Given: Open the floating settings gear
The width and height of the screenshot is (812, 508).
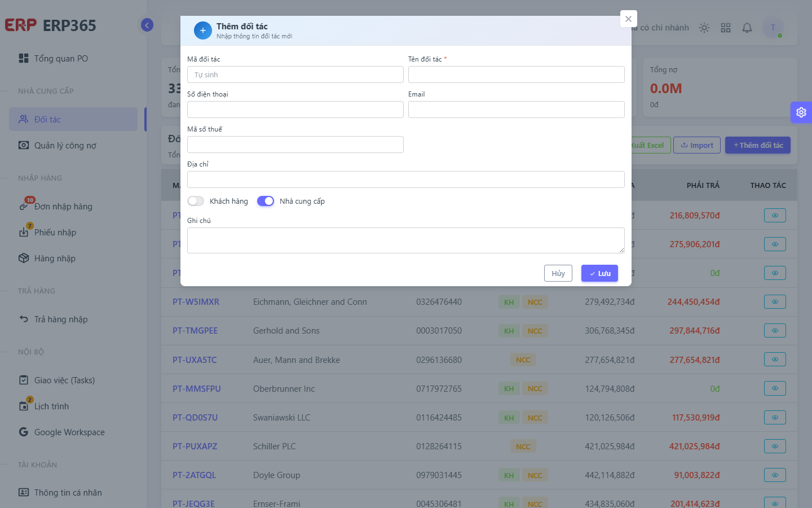Looking at the screenshot, I should pos(801,112).
